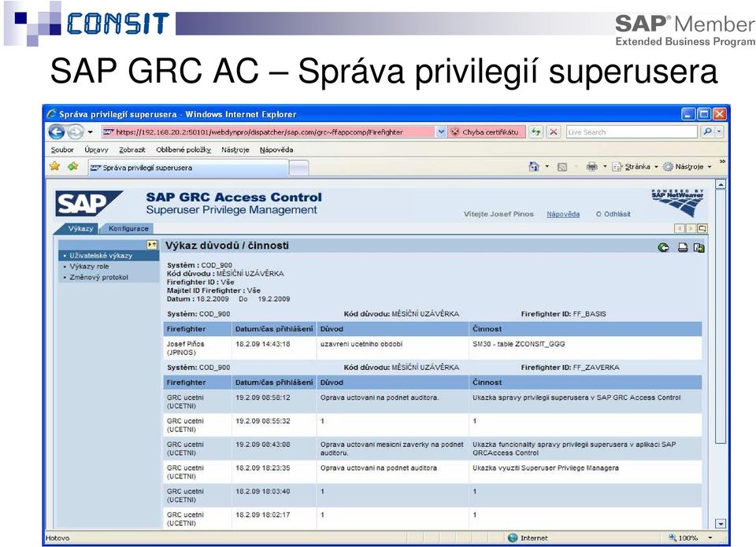The width and height of the screenshot is (756, 547).
Task: Expand the Print dropdown arrow in command bar
Action: coord(605,167)
